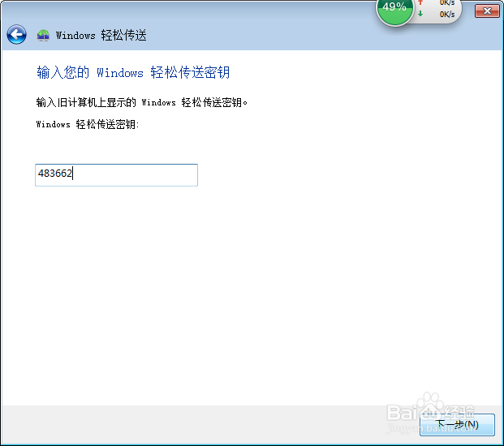Viewport: 504px width, 446px height.
Task: Click the heading 输入您的 Windows 轻松传送密钥
Action: 133,72
